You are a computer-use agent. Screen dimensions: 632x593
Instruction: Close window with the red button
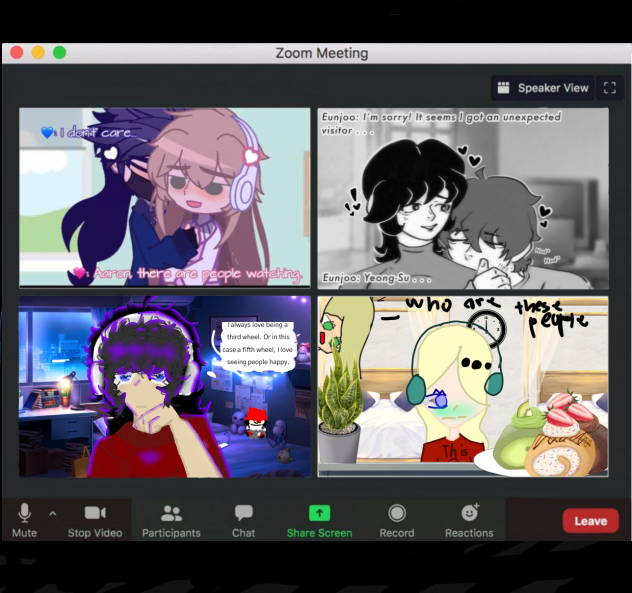17,52
